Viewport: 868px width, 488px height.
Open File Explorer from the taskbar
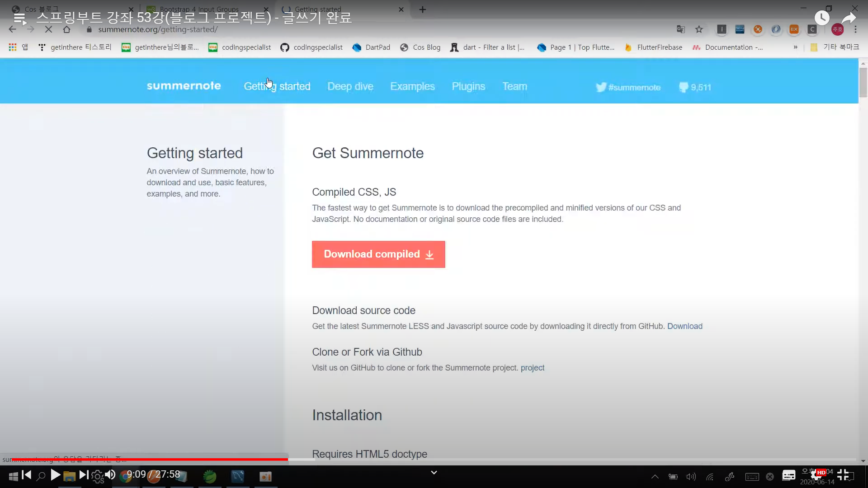coord(69,476)
